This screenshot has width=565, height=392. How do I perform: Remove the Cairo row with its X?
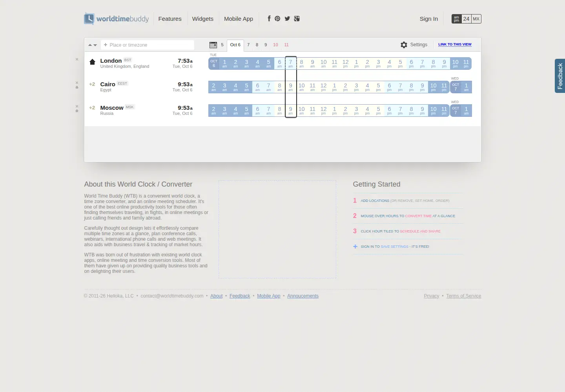77,83
